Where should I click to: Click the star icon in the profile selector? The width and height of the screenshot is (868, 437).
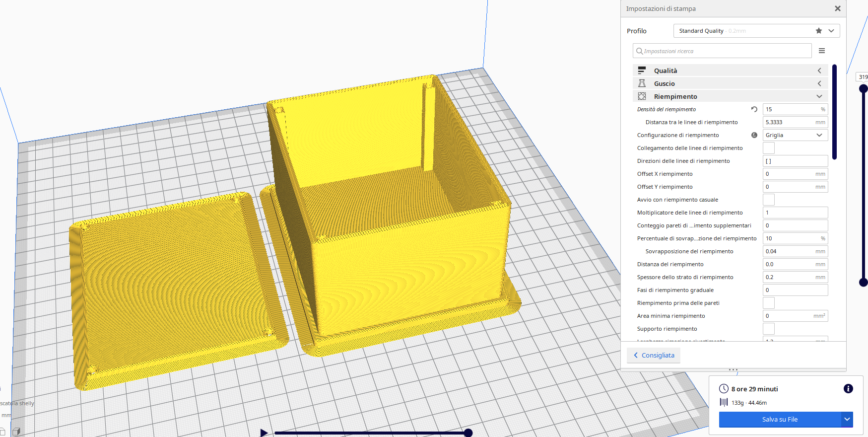coord(818,31)
